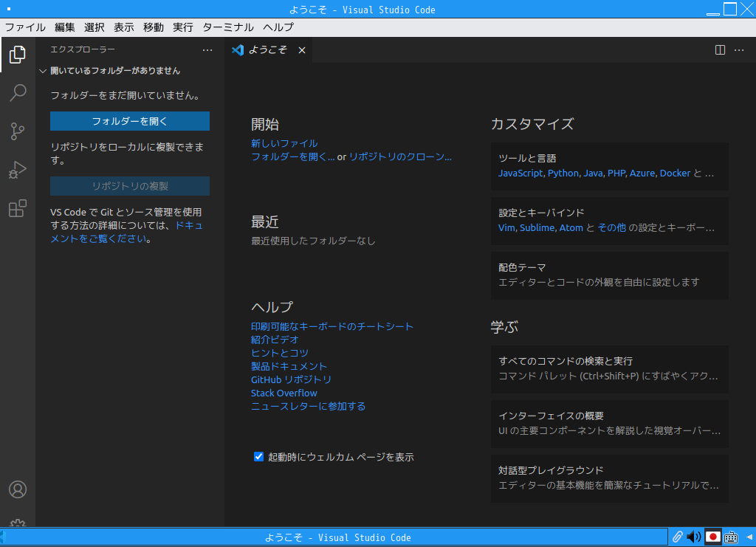Screen dimensions: 756x547
Task: Open the Explorer view in activity bar
Action: [18, 55]
